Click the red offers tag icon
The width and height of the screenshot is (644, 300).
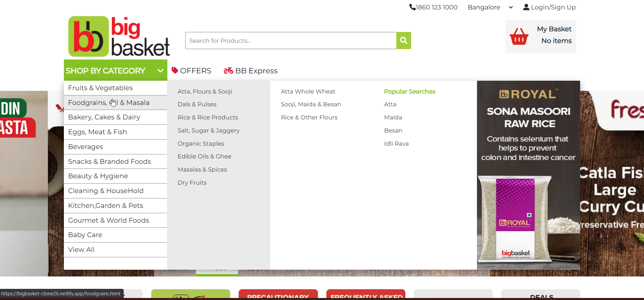pos(175,70)
